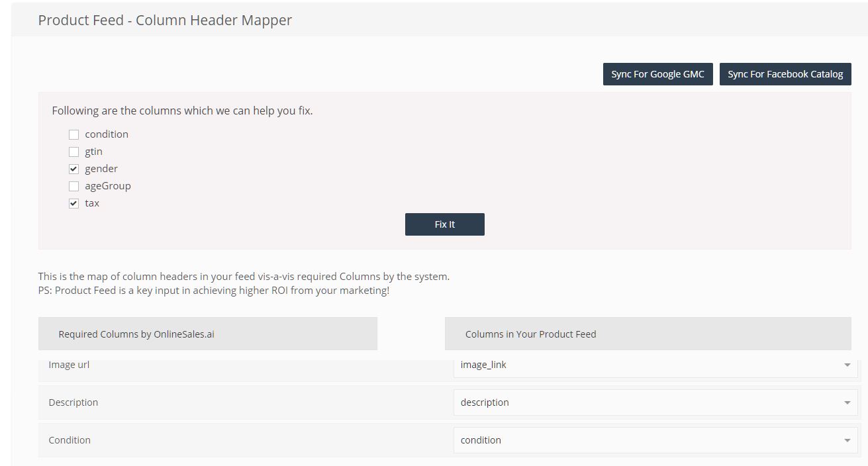
Task: Click Sync For Google GMC button
Action: tap(657, 74)
